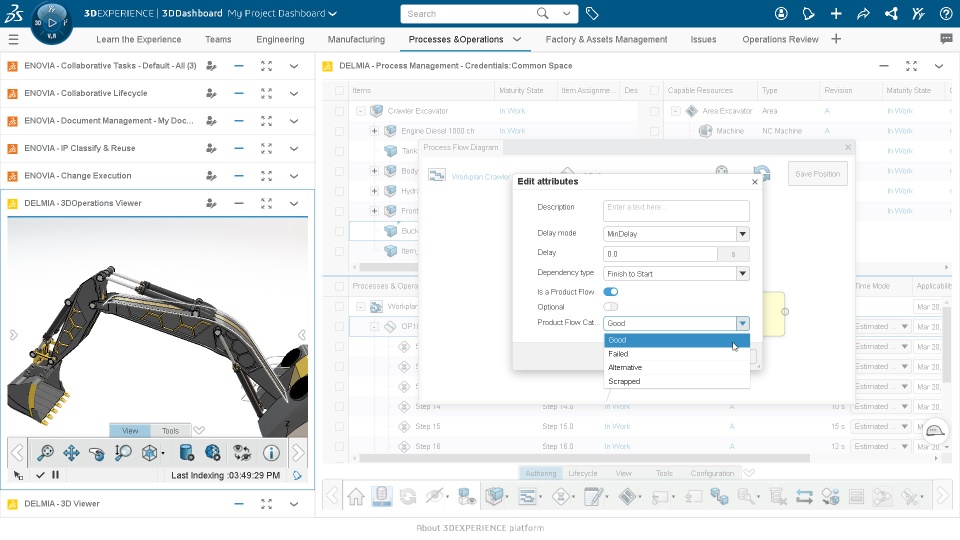The height and width of the screenshot is (540, 960).
Task: Collapse the Area Excavator tree node
Action: pyautogui.click(x=676, y=111)
